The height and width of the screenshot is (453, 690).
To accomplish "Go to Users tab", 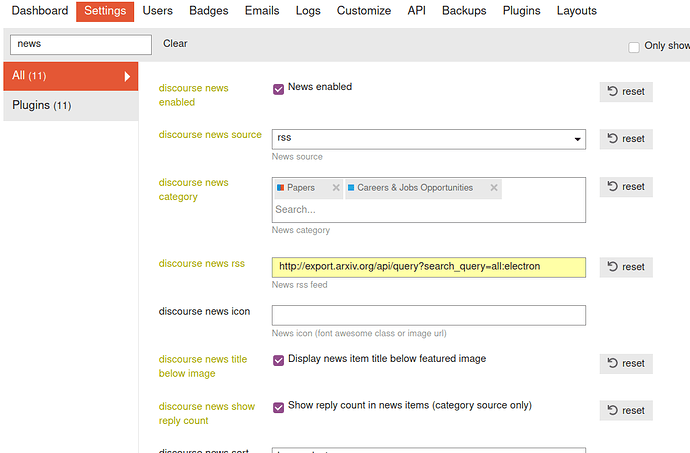I will coord(158,11).
